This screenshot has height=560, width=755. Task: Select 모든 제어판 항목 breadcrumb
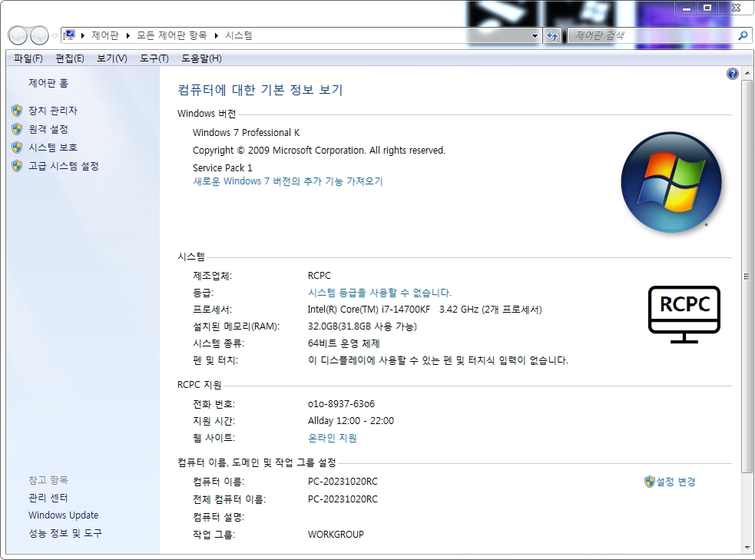pos(172,35)
